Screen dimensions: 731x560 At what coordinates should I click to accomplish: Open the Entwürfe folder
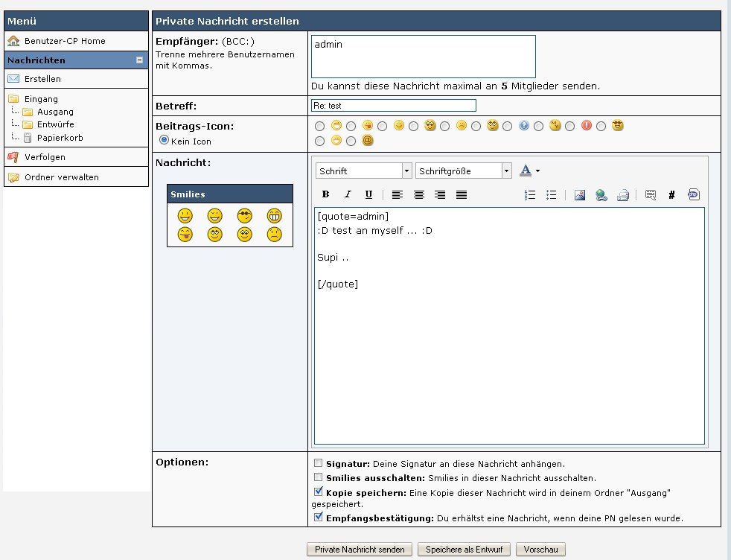pyautogui.click(x=55, y=124)
